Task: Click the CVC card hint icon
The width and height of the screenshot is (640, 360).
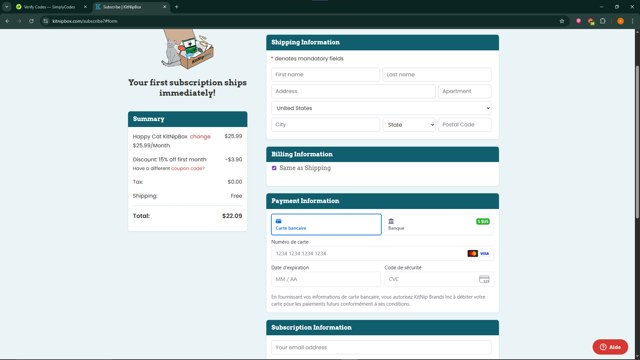Action: pos(484,279)
